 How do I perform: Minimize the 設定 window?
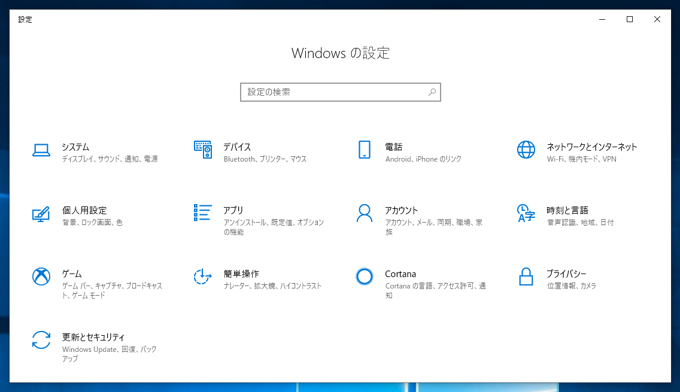click(x=602, y=20)
